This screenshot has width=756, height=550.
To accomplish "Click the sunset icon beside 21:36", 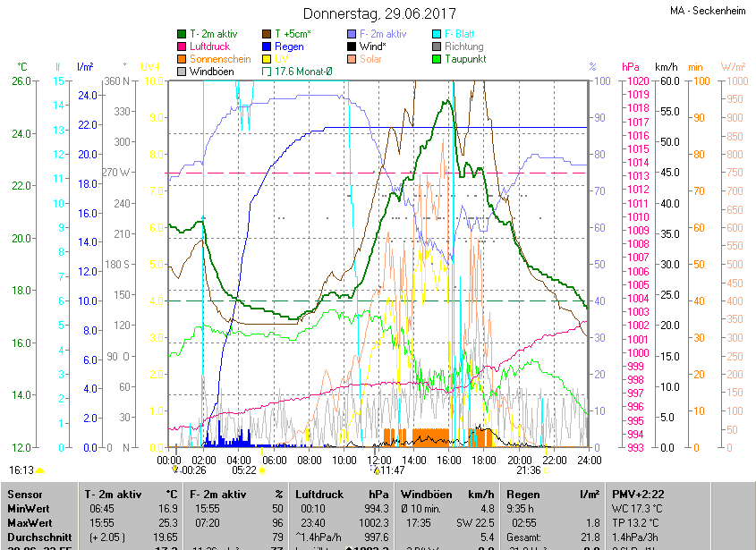I will coord(547,470).
